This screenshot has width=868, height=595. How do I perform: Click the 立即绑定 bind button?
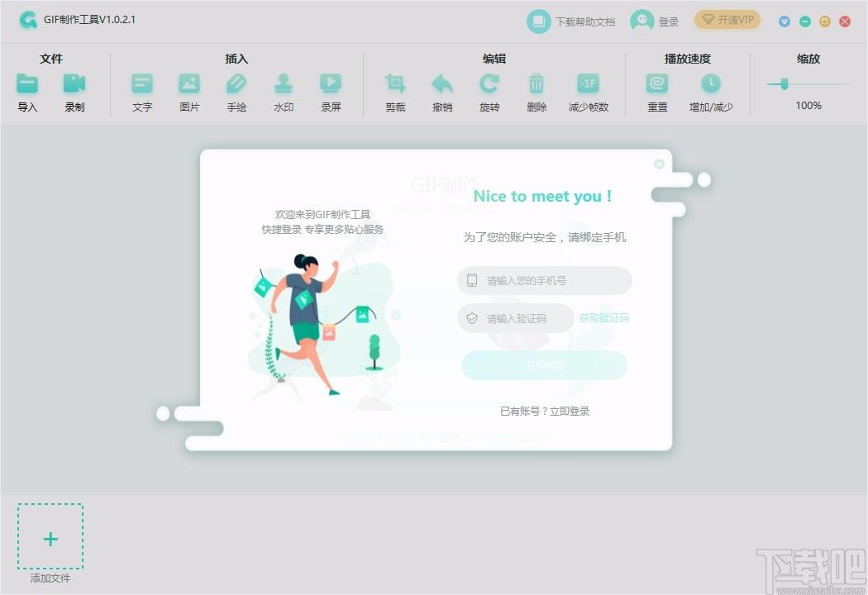545,365
